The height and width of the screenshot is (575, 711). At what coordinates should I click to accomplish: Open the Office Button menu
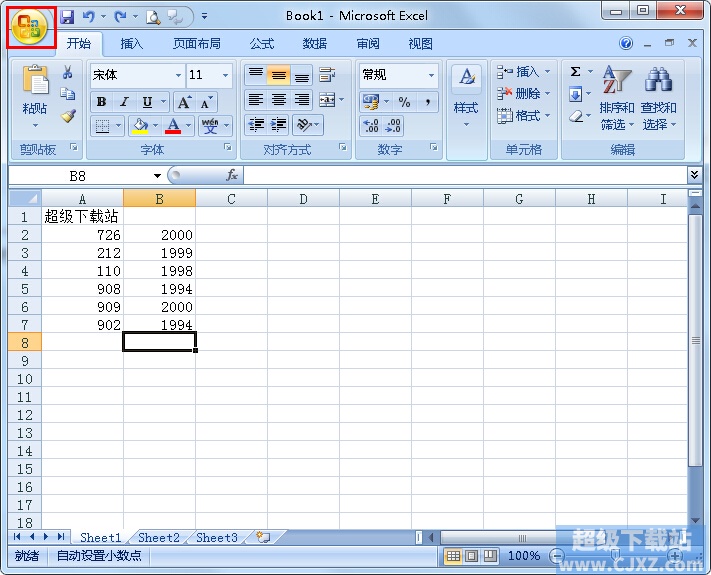[30, 27]
